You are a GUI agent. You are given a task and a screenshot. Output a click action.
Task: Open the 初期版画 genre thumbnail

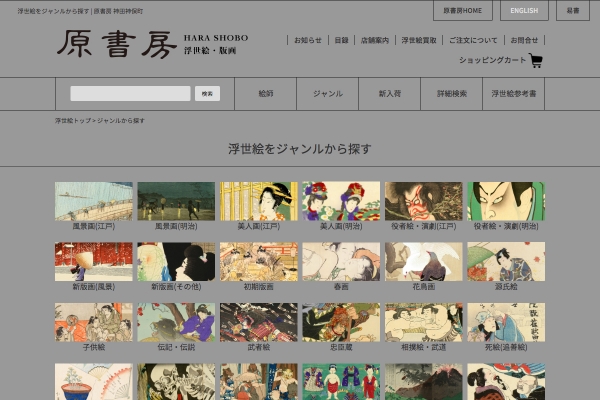(259, 262)
